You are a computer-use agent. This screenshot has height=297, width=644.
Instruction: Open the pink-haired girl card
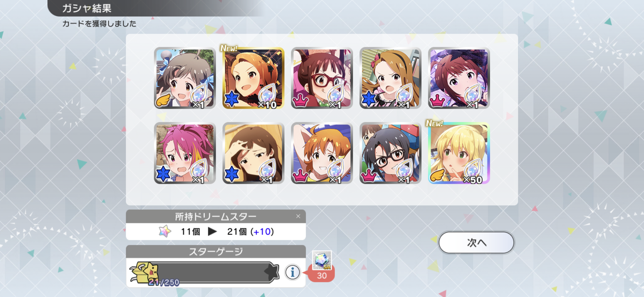(x=185, y=153)
